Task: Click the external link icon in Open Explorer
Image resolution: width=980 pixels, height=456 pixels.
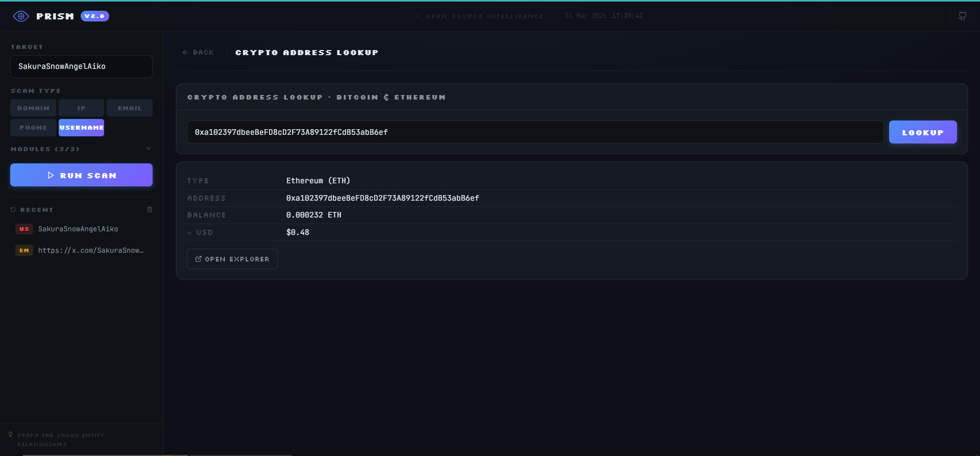Action: tap(199, 259)
